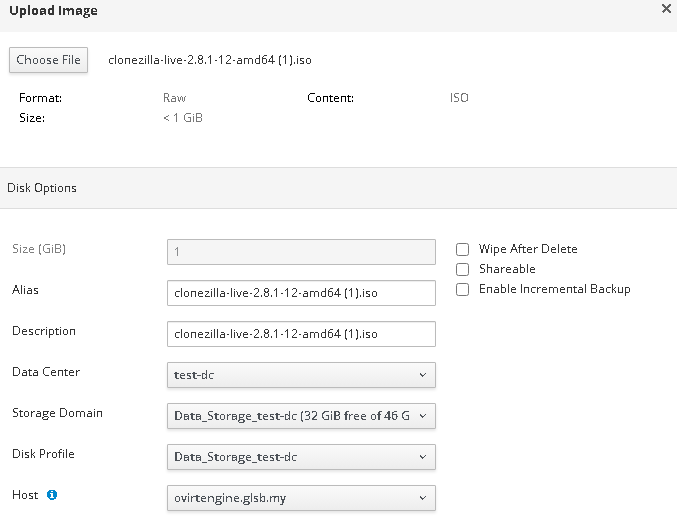Open the Disk Profile dropdown
The height and width of the screenshot is (529, 677).
(x=300, y=457)
